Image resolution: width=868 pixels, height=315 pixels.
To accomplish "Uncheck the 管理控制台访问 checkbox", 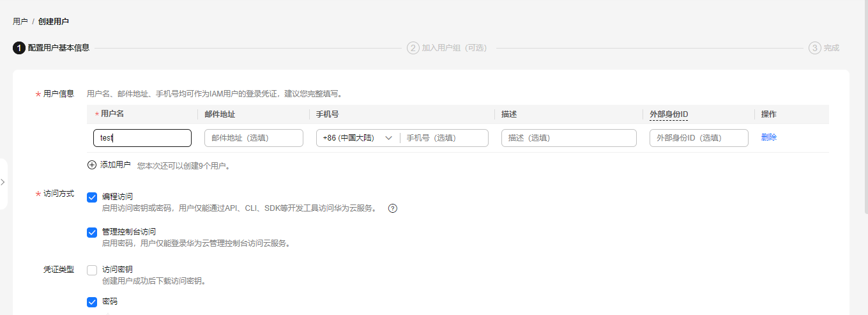I will (x=92, y=232).
